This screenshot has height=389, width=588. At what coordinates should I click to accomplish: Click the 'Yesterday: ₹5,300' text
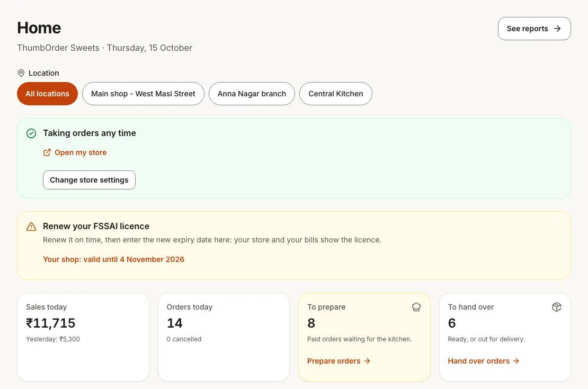click(x=53, y=339)
